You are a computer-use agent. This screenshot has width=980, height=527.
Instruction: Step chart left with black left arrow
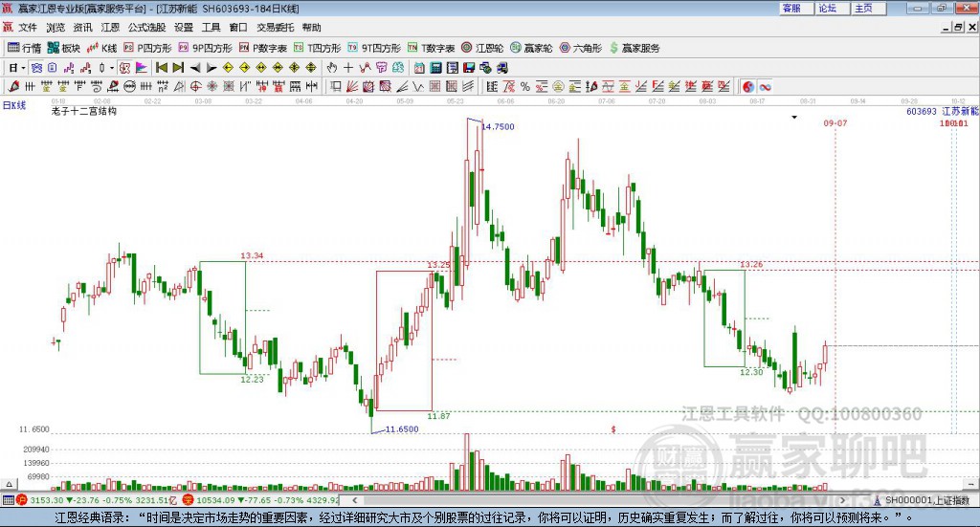195,68
